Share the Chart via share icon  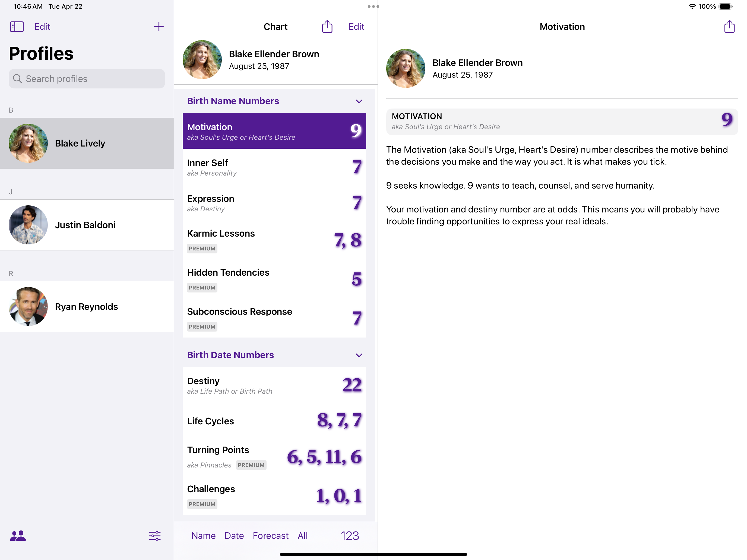pos(327,26)
